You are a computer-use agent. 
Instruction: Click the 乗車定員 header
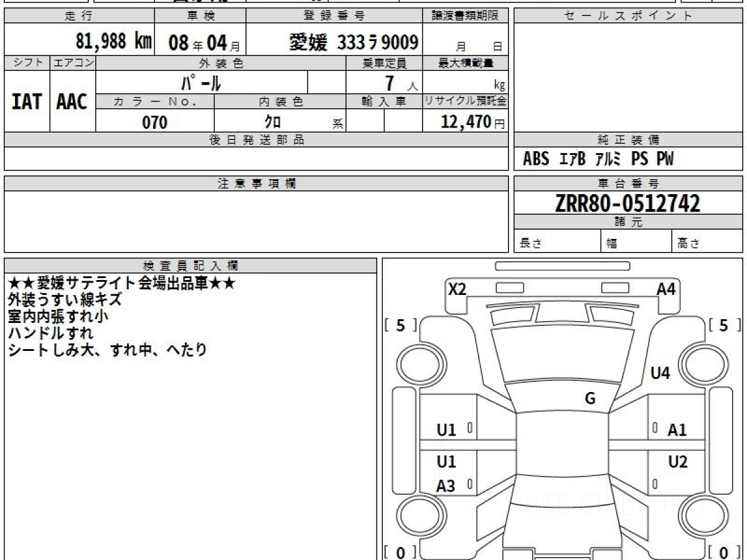coord(384,63)
